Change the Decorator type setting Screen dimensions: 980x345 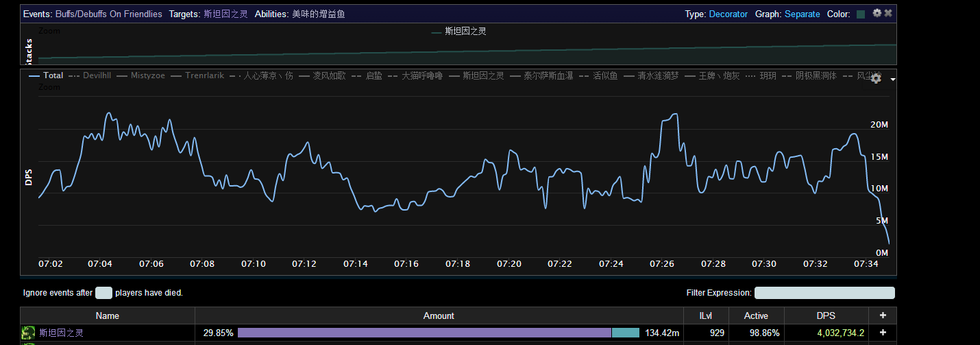728,14
